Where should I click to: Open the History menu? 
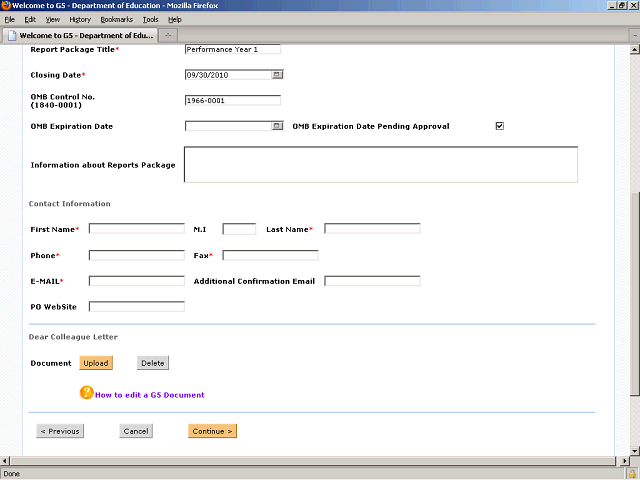(x=80, y=20)
